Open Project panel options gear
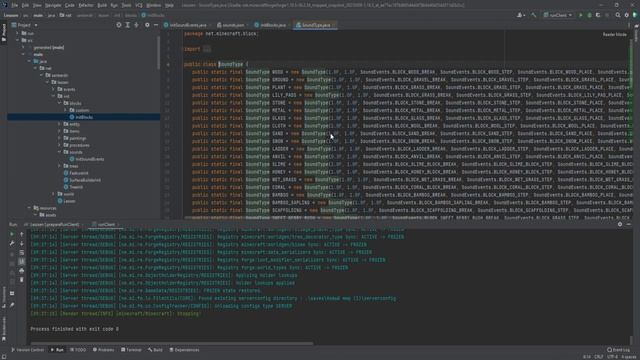This screenshot has height=360, width=640. point(147,25)
